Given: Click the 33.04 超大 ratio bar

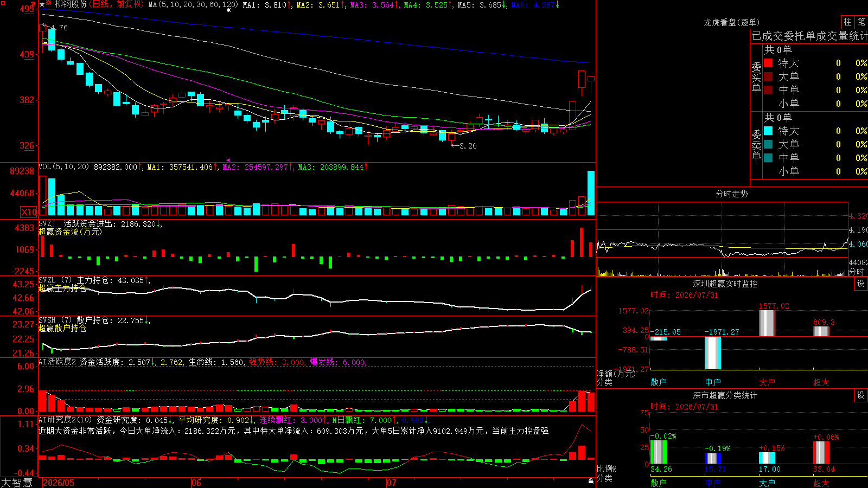Looking at the screenshot, I should [821, 453].
